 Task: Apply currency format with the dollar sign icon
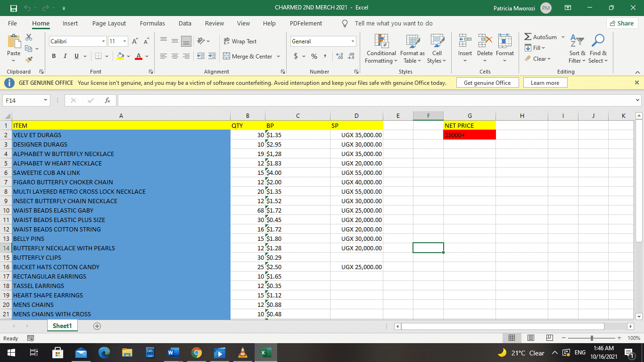[x=295, y=56]
